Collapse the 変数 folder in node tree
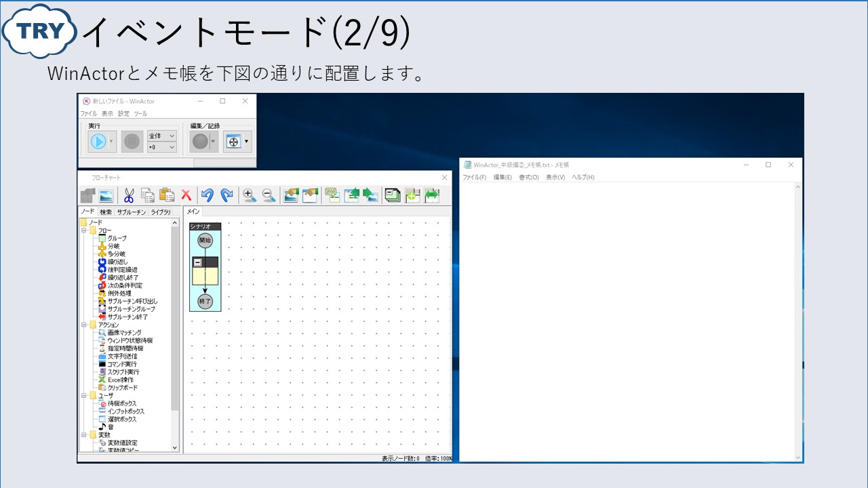 click(x=85, y=434)
